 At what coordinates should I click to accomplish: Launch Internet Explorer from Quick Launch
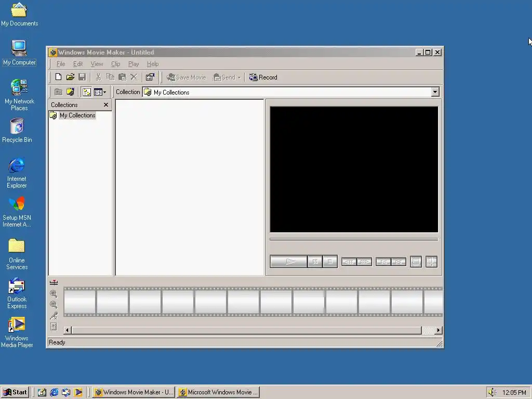[54, 392]
